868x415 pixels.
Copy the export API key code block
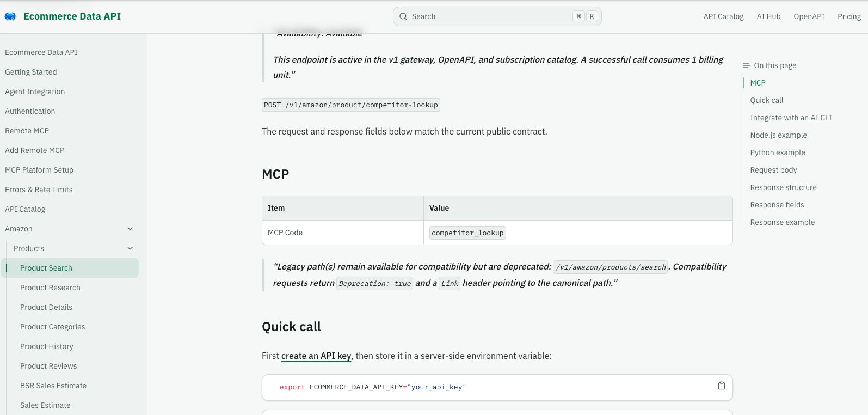(x=722, y=386)
